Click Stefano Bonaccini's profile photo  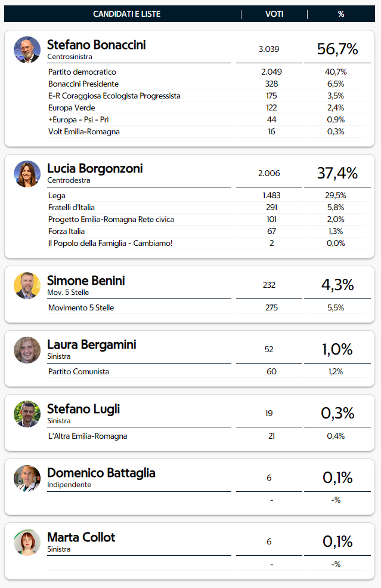[27, 50]
